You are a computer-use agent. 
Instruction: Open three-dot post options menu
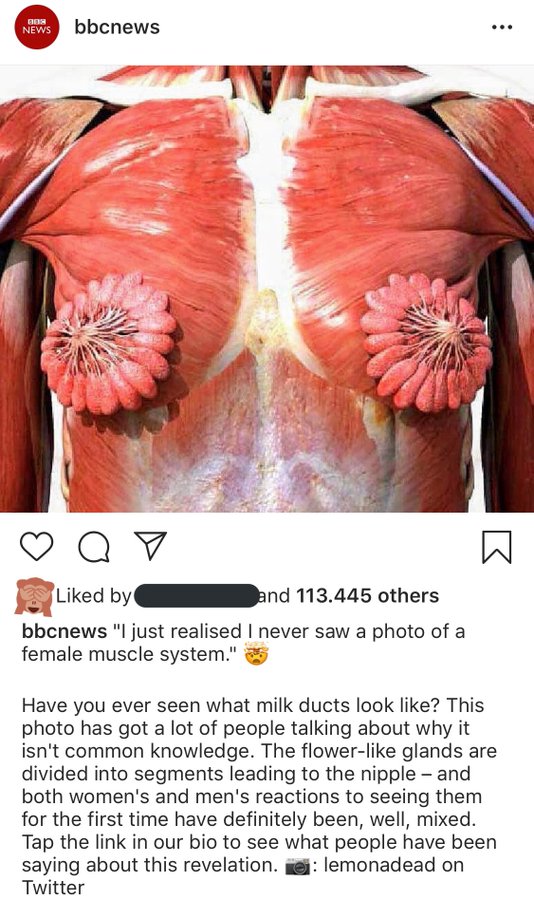point(502,27)
